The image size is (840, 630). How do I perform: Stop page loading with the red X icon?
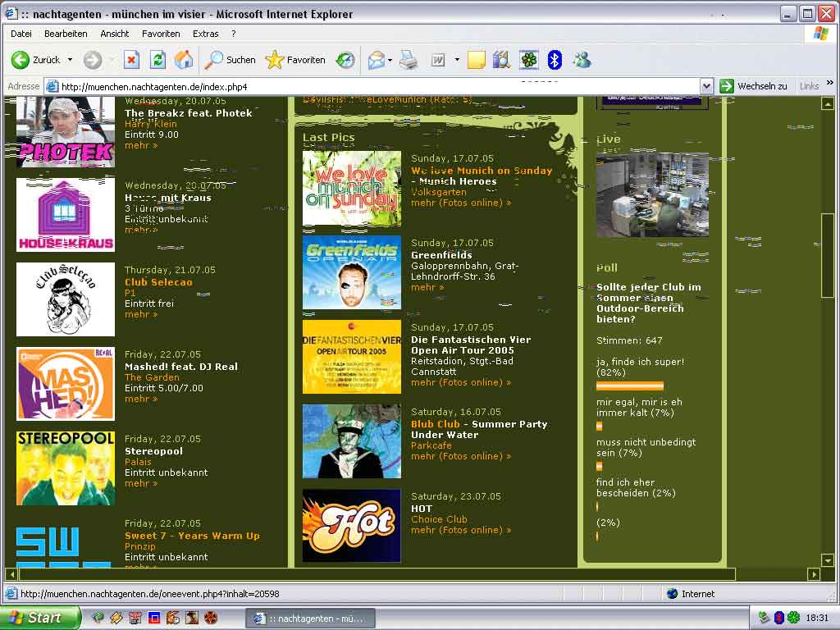pyautogui.click(x=131, y=60)
